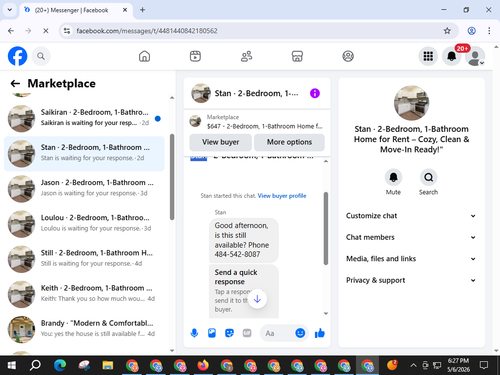Open the View buyer profile link
The height and width of the screenshot is (375, 500).
click(282, 196)
